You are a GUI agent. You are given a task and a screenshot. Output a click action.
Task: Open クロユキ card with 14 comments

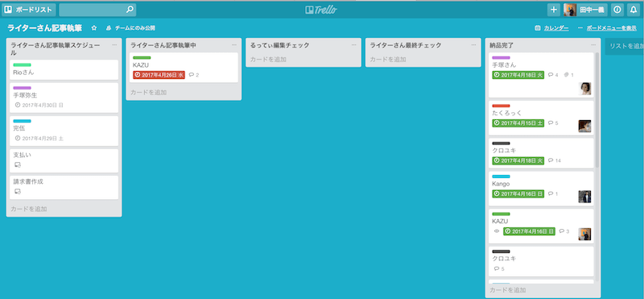[x=541, y=153]
